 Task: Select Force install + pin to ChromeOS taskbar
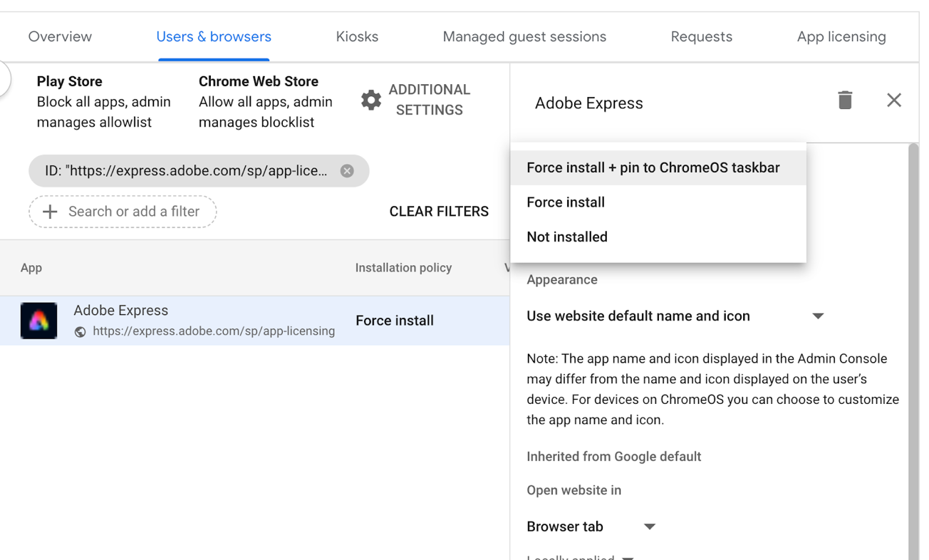point(655,167)
